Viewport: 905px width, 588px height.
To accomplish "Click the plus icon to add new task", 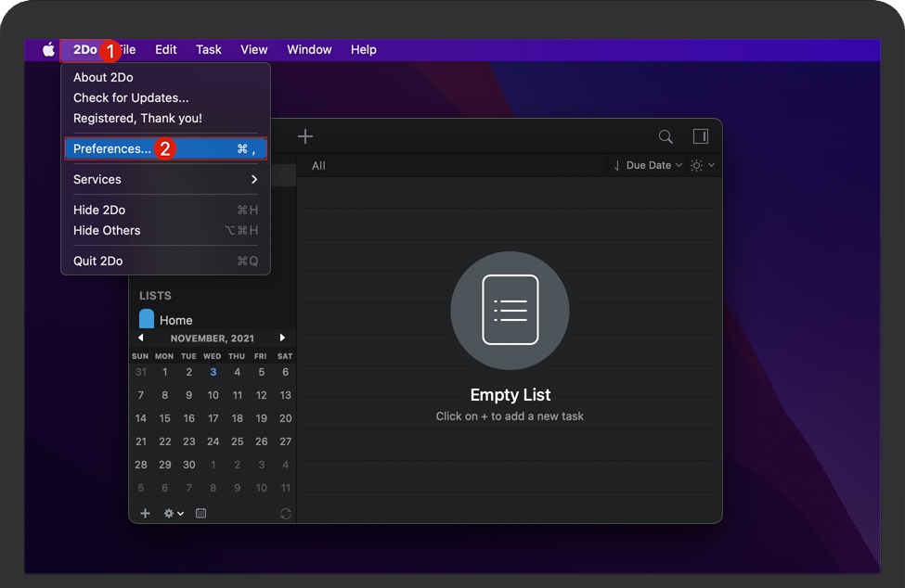I will tap(305, 136).
